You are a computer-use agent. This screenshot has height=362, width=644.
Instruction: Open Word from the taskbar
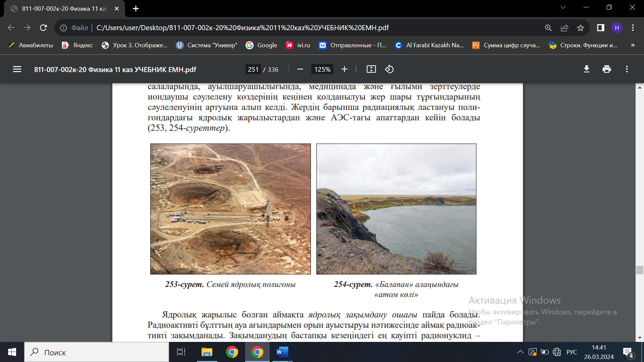tap(282, 352)
